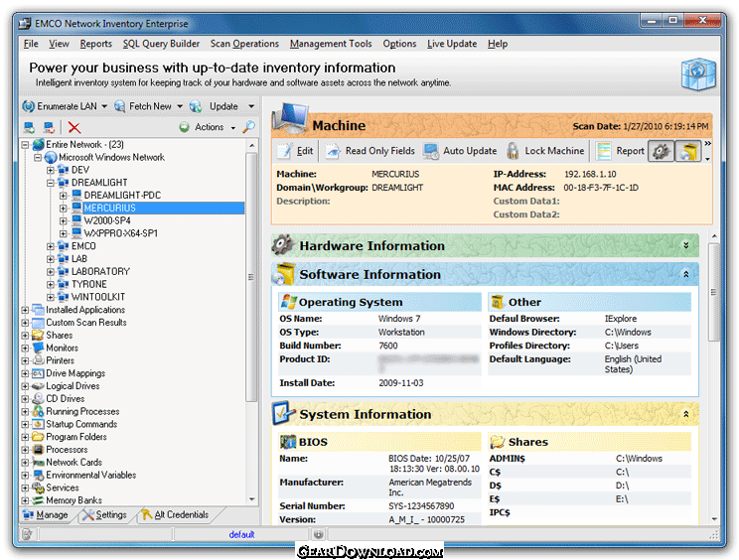This screenshot has width=739, height=560.
Task: Click the remove machine icon beside the red X
Action: pyautogui.click(x=49, y=127)
